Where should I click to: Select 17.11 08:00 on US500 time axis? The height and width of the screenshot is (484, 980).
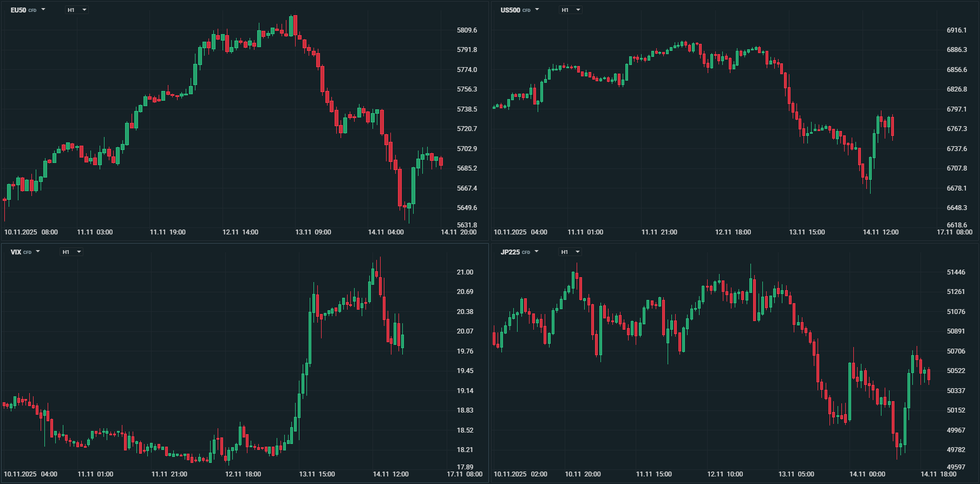[954, 232]
